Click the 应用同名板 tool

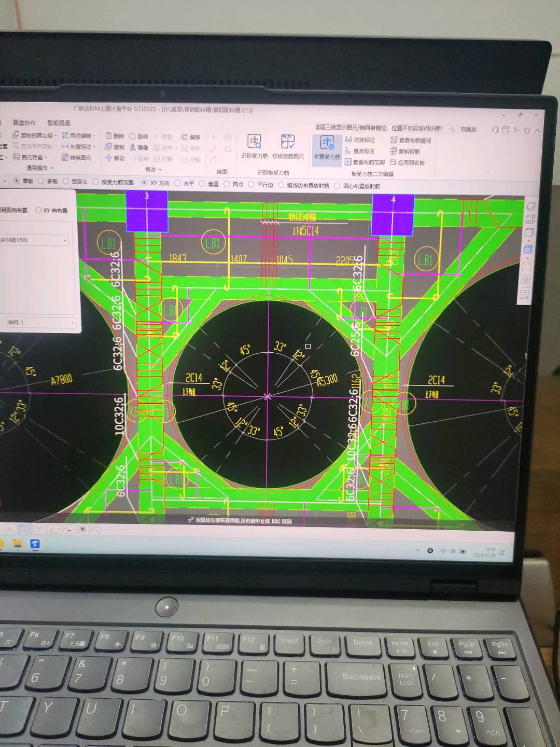(x=408, y=163)
